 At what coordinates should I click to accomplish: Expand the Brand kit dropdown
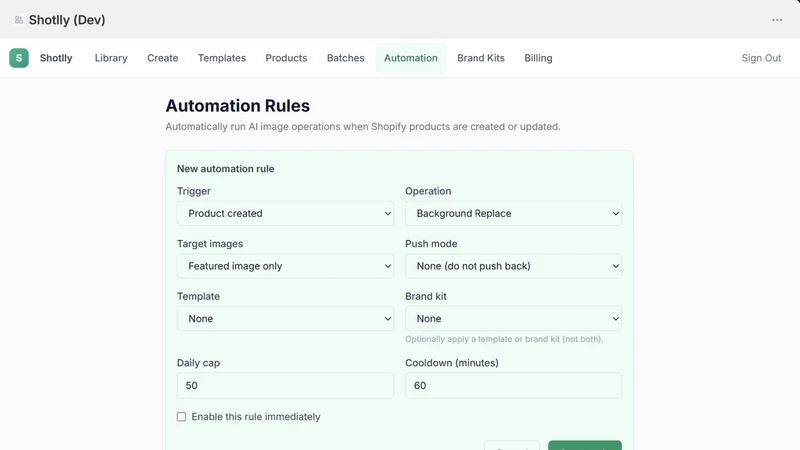[x=513, y=318]
